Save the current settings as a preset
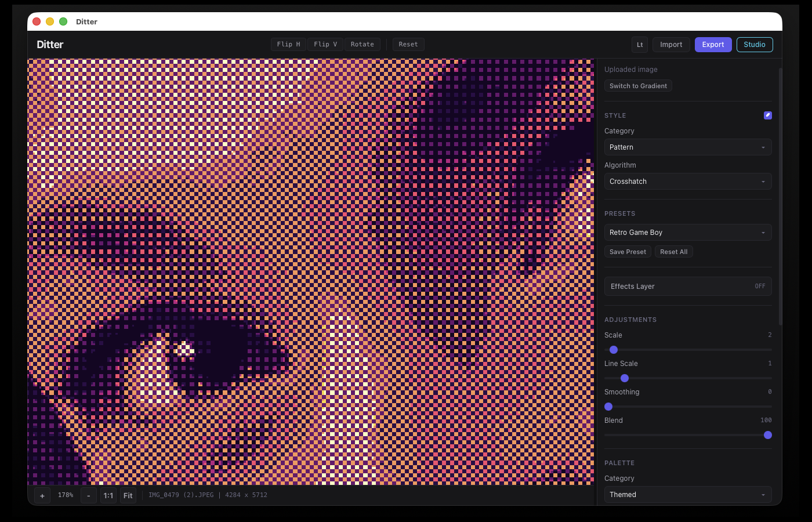This screenshot has height=522, width=812. [x=628, y=251]
